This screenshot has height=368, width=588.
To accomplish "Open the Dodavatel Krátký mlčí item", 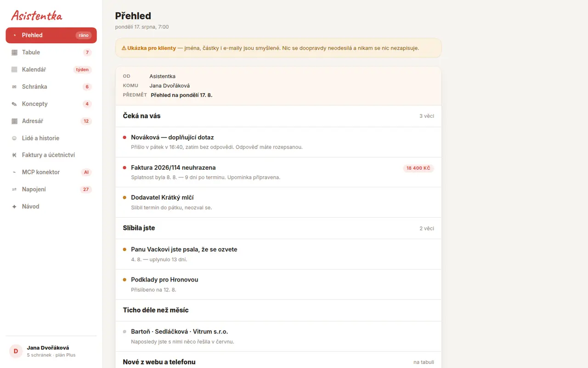I will 278,202.
